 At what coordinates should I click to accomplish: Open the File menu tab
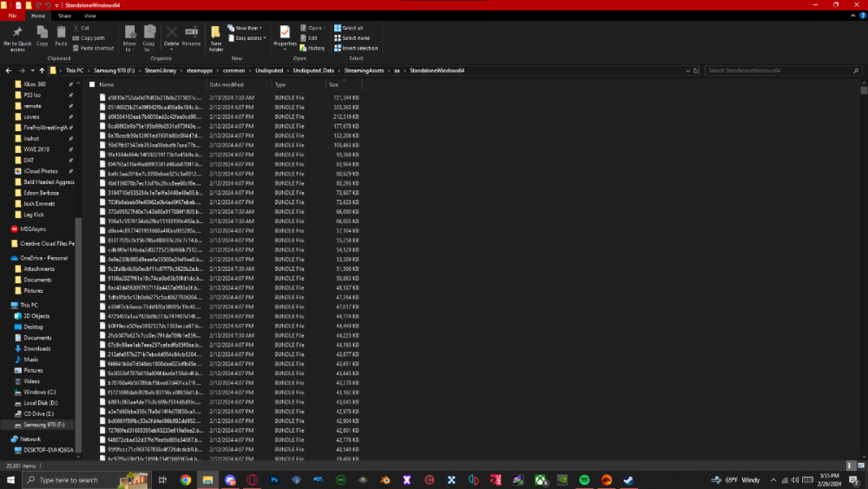12,16
